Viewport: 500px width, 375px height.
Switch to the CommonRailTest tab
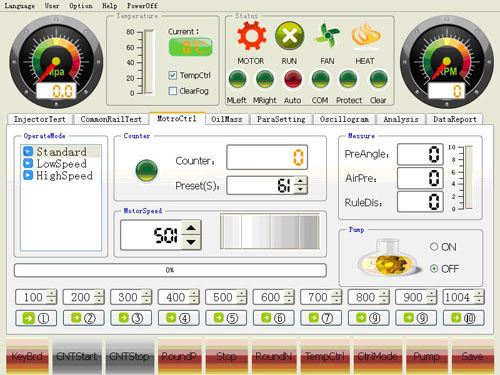click(111, 119)
